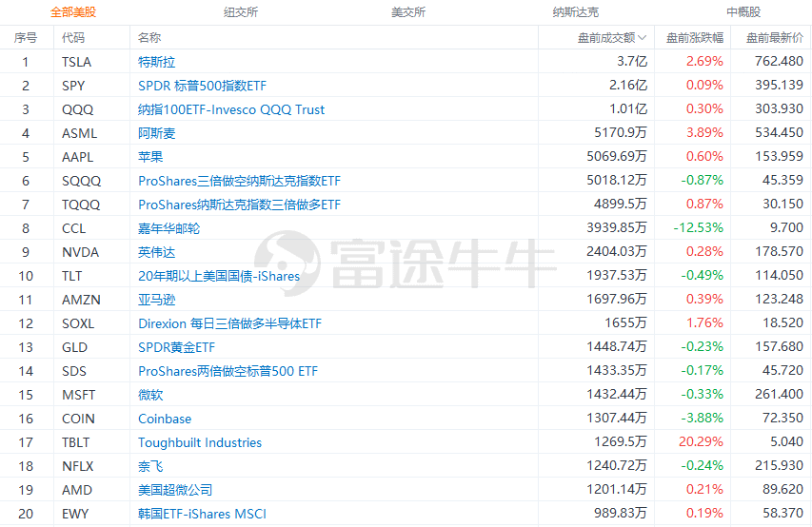
Task: Open ProShares两倍做空标普500 ETF link
Action: coord(228,371)
